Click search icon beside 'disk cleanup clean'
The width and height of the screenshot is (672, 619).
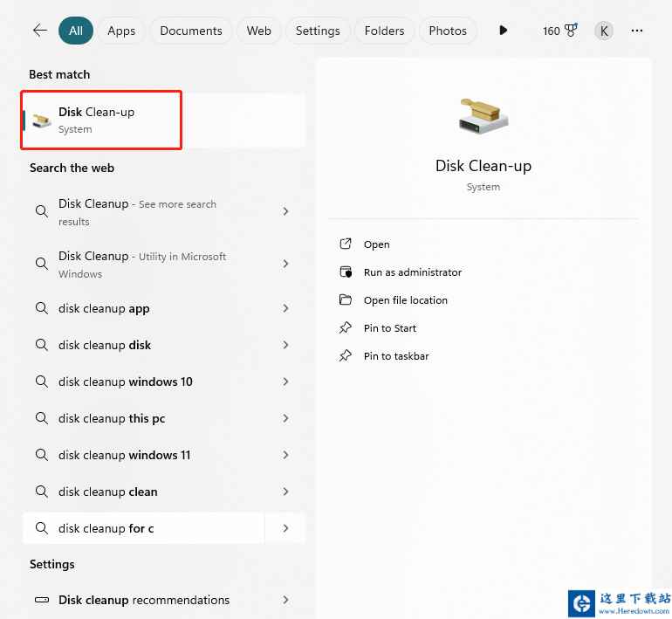pos(42,492)
